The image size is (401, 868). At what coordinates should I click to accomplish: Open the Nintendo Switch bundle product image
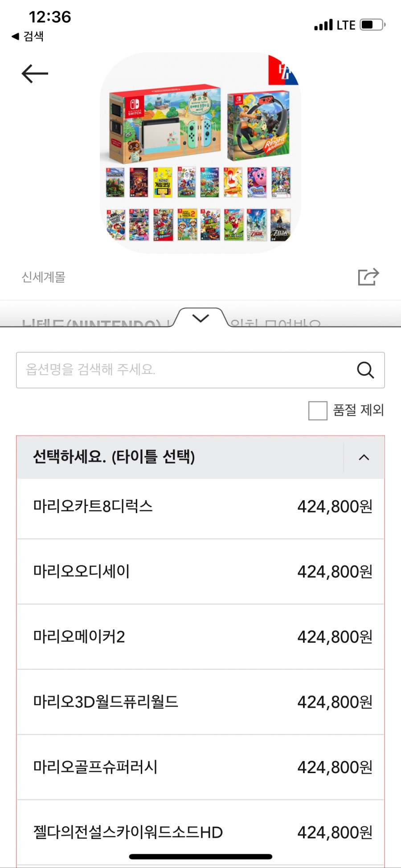coord(200,153)
